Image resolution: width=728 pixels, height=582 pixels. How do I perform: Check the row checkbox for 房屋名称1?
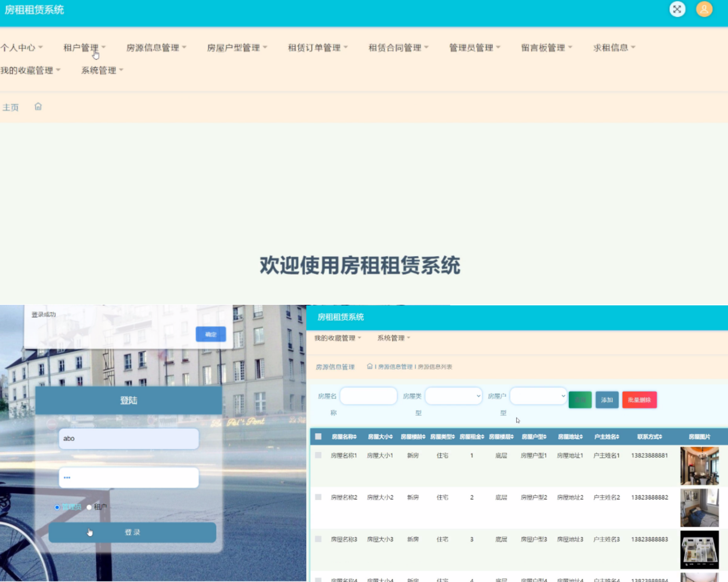click(318, 455)
